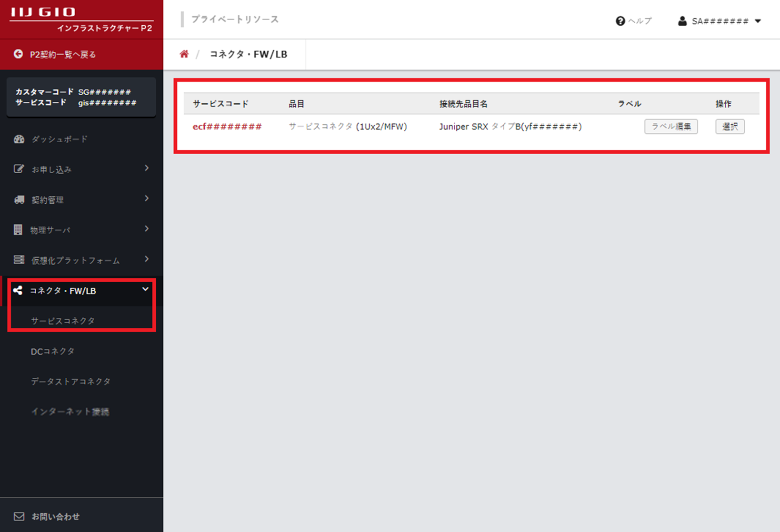Click the インフラストラクチャーP2 subtitle

[105, 28]
